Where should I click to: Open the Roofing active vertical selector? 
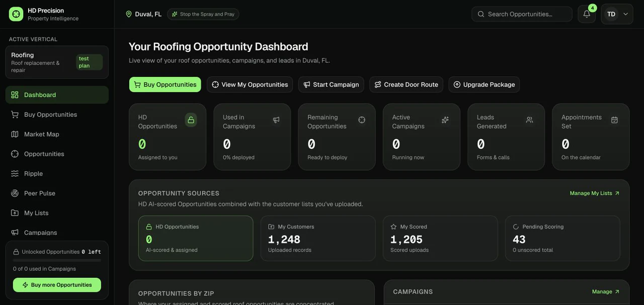click(57, 62)
